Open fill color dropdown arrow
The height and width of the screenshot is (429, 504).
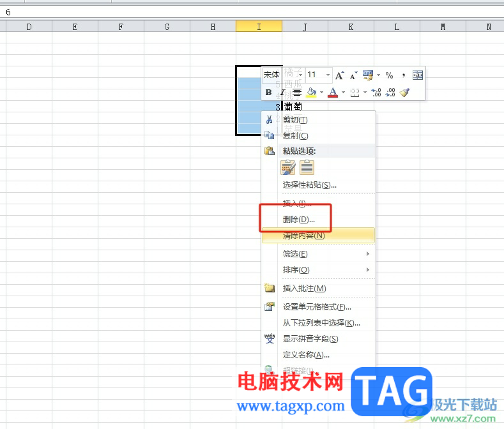[321, 93]
